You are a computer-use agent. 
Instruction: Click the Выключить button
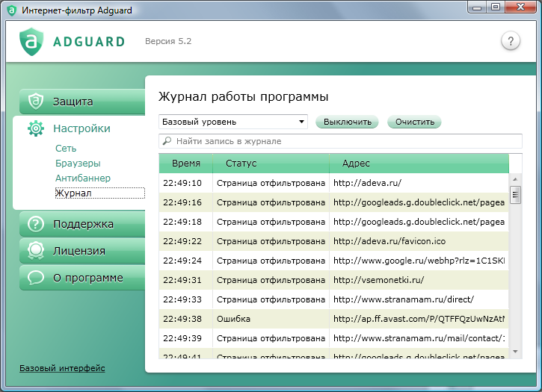click(348, 122)
